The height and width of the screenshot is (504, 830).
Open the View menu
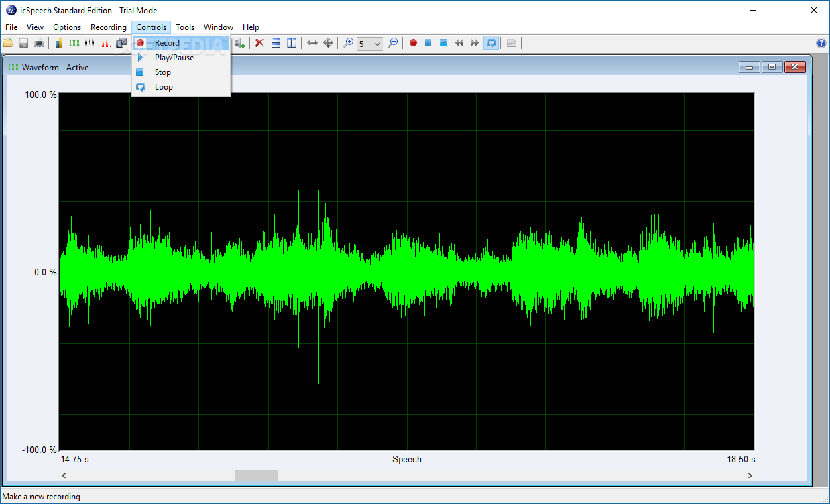click(x=35, y=27)
